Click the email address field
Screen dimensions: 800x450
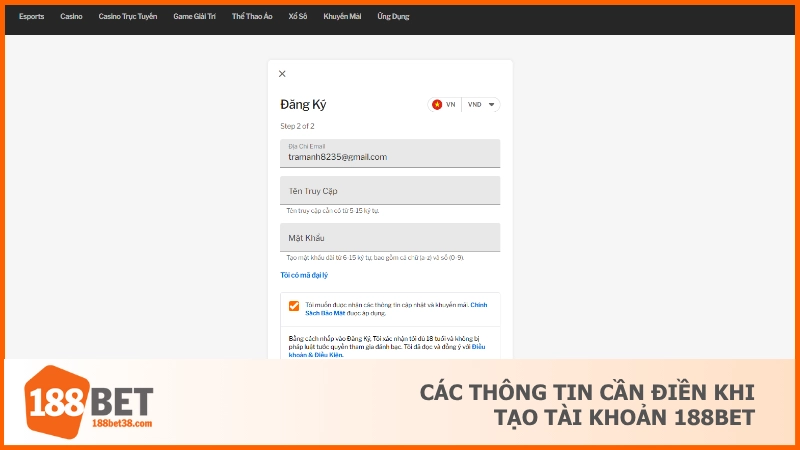[390, 153]
